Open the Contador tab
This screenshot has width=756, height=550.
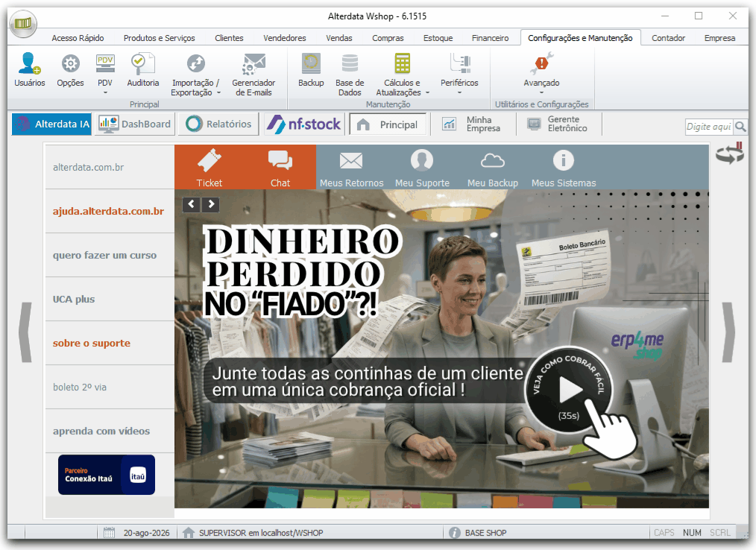click(668, 38)
